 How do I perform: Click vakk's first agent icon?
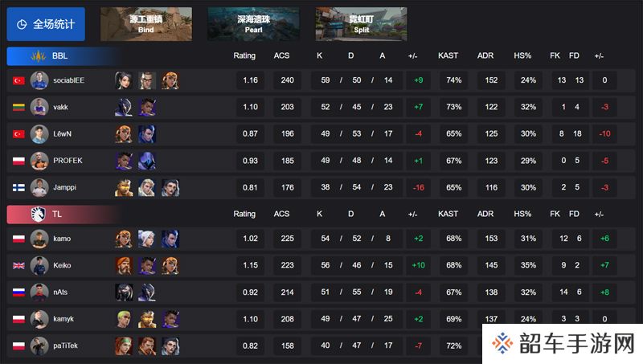[124, 107]
